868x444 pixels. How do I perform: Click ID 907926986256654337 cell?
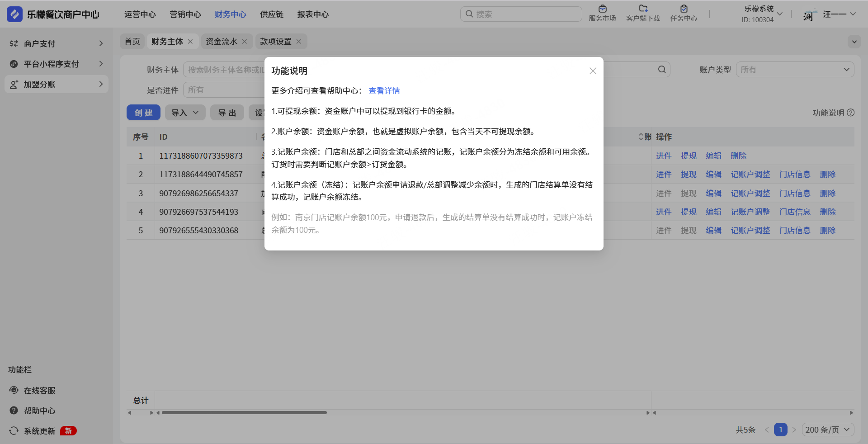pyautogui.click(x=199, y=194)
